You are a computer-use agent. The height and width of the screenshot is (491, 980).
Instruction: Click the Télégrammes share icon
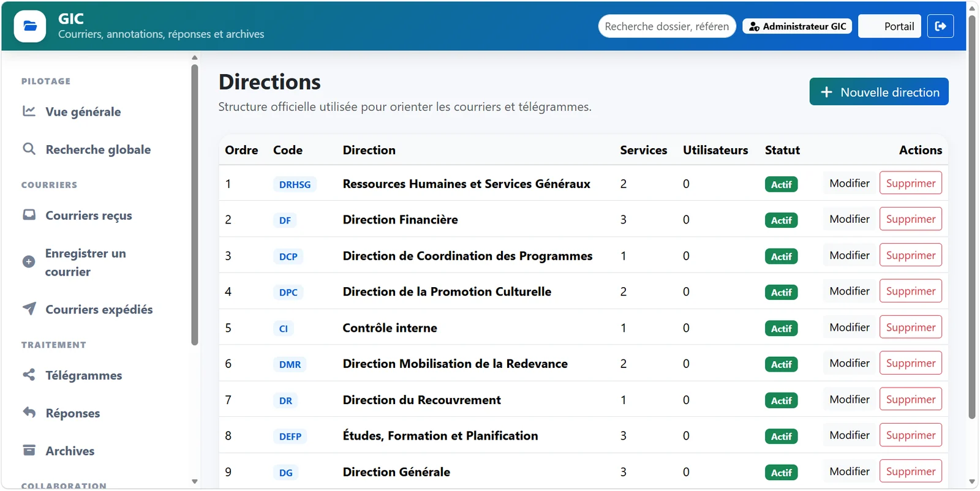tap(29, 375)
